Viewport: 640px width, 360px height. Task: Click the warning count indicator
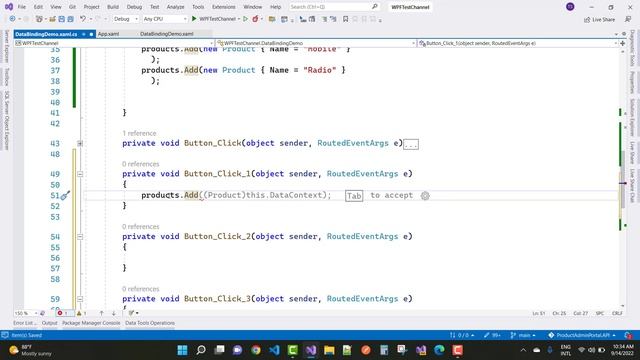click(81, 313)
